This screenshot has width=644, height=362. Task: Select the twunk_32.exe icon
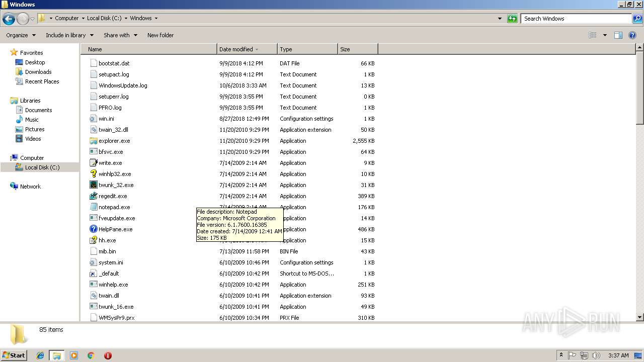[x=93, y=185]
